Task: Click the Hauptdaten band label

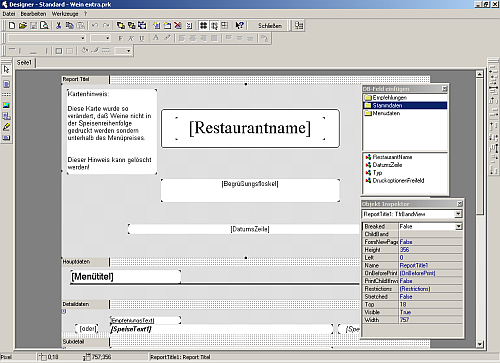Action: click(x=85, y=262)
